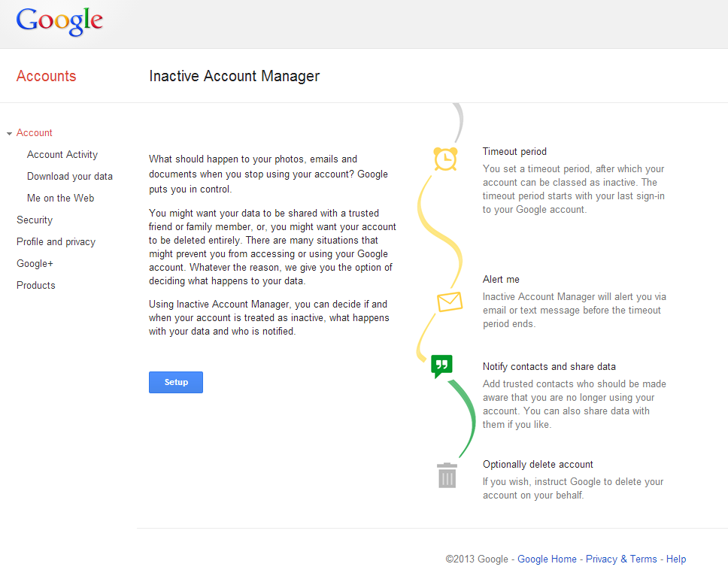Click the Help link in footer
The image size is (728, 576).
pos(676,559)
